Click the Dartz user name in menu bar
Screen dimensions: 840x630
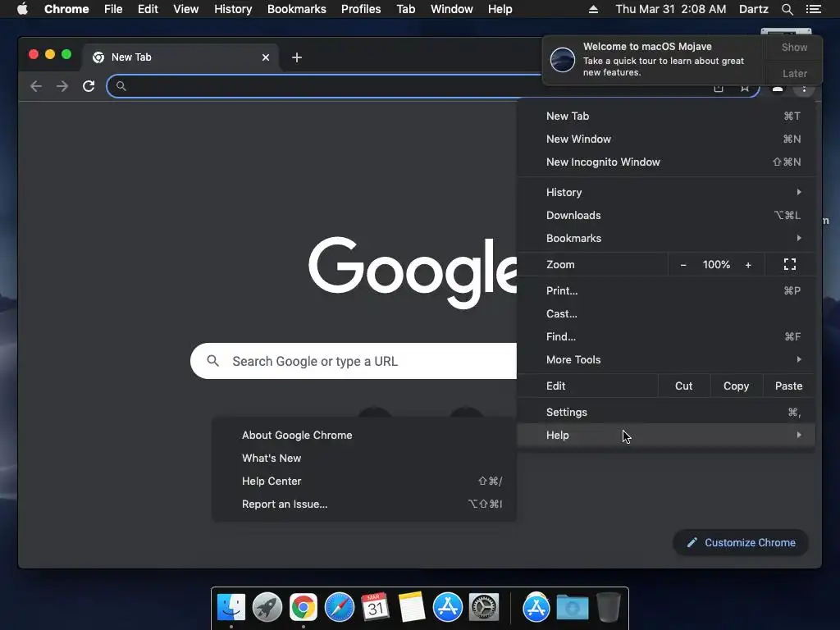754,9
